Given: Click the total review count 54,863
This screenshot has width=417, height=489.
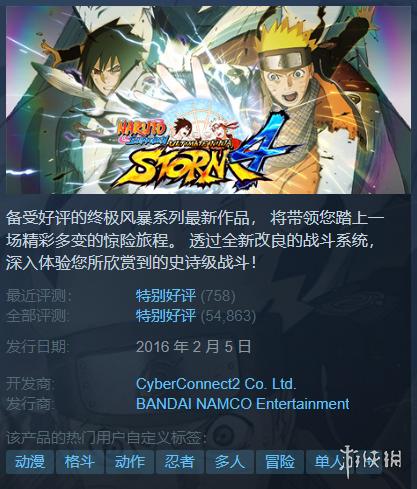Looking at the screenshot, I should [x=228, y=316].
